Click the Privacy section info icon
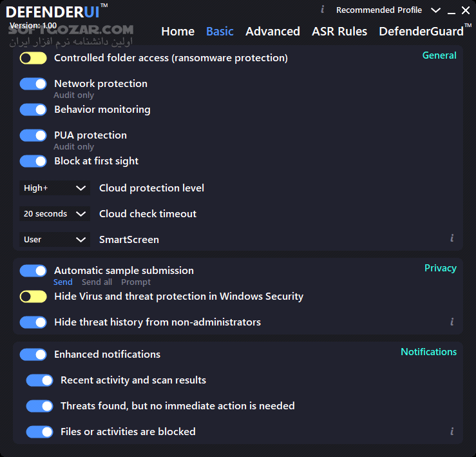476x457 pixels. pyautogui.click(x=452, y=322)
